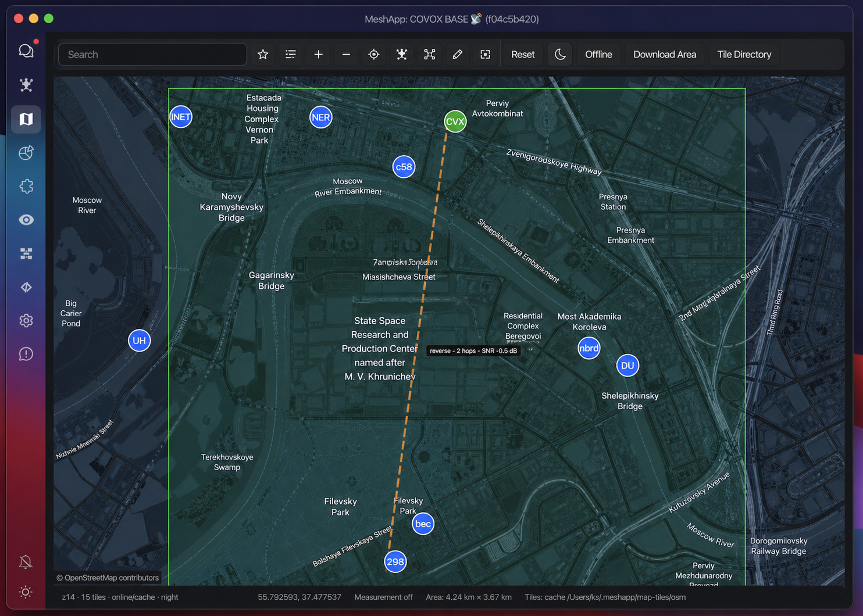863x616 pixels.
Task: Select the NER node marker
Action: (321, 117)
